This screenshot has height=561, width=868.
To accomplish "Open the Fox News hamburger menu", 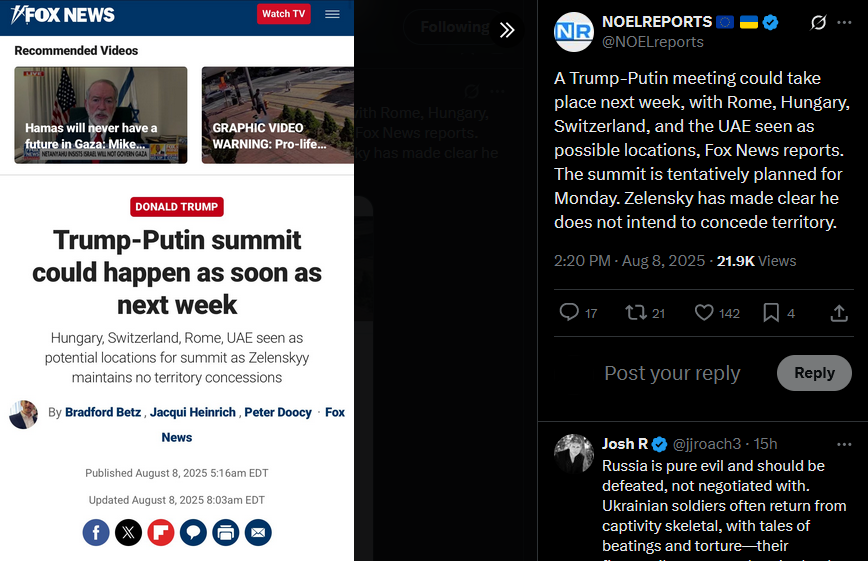I will 332,14.
